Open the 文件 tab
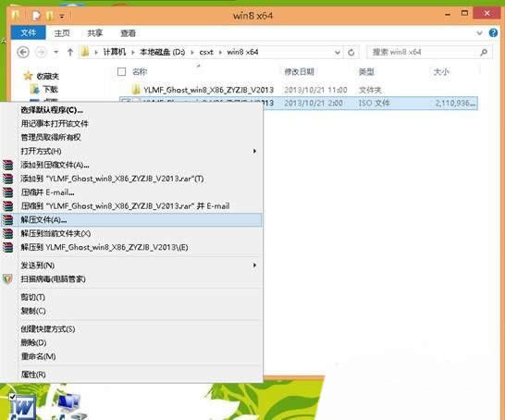This screenshot has height=420, width=505. click(29, 33)
